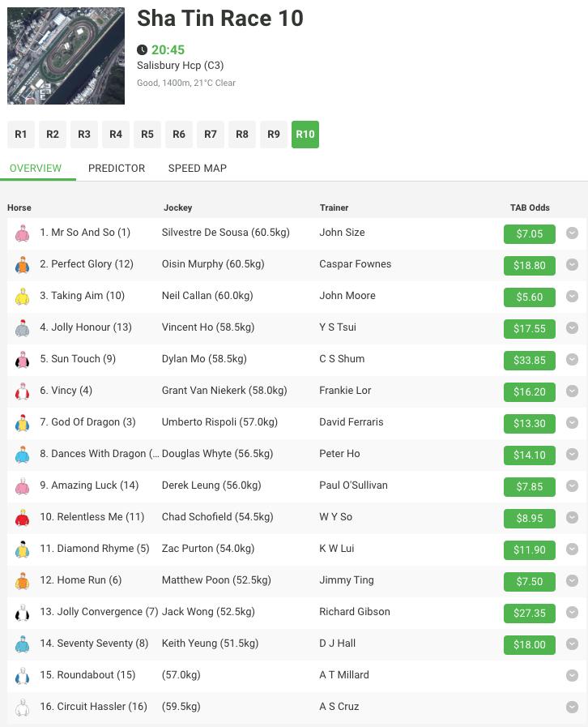Open the Sha Tin racecourse aerial thumbnail
Viewport: 588px width, 727px height.
66,56
